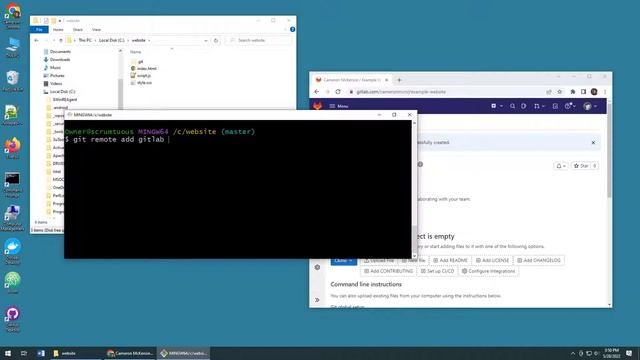The width and height of the screenshot is (640, 360).
Task: Open a new Chrome tab with plus
Action: pos(399,80)
